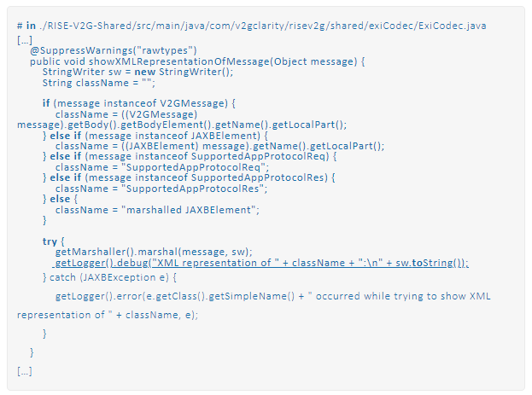Click the first [...] ellipsis marker at top

tap(25, 40)
